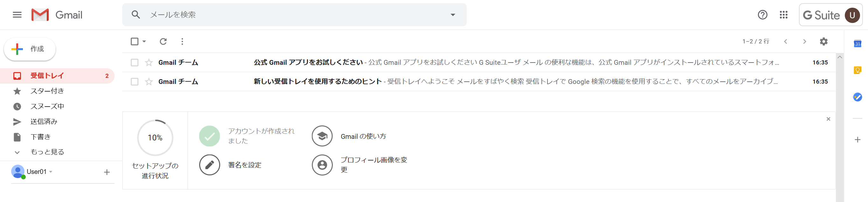Screen dimensions: 868x202
Task: Open the settings gear icon
Action: (x=823, y=41)
